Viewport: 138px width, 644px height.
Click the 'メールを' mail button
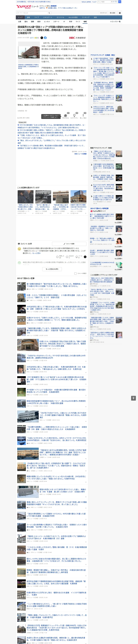click(114, 2)
